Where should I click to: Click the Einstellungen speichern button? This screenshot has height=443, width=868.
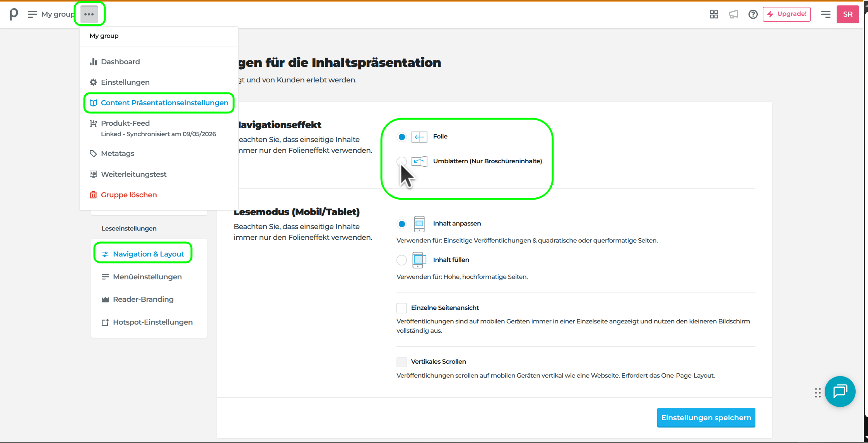coord(706,417)
